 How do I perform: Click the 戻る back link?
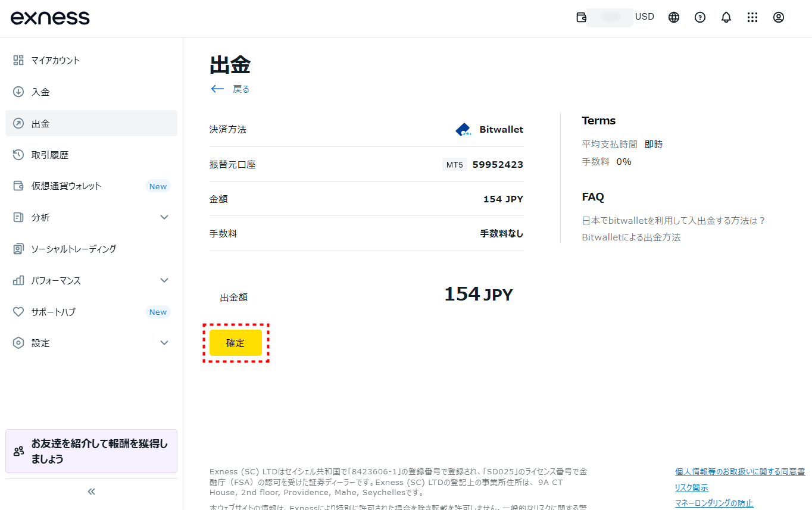pyautogui.click(x=241, y=89)
